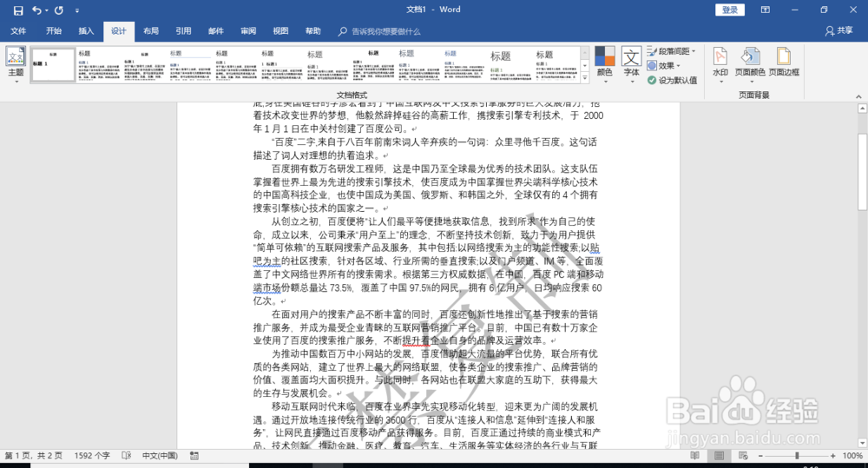The height and width of the screenshot is (468, 868).
Task: Switch to Web Layout view icon
Action: point(744,456)
